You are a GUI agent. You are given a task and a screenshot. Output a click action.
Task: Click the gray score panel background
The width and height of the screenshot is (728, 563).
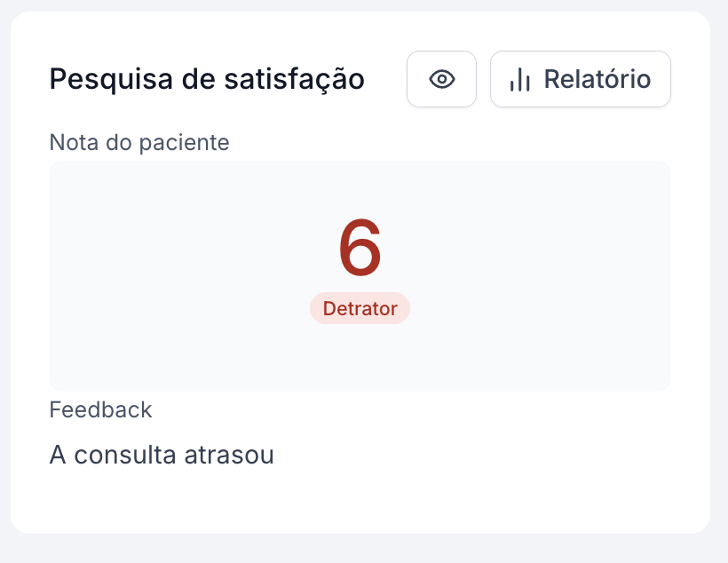point(160,266)
